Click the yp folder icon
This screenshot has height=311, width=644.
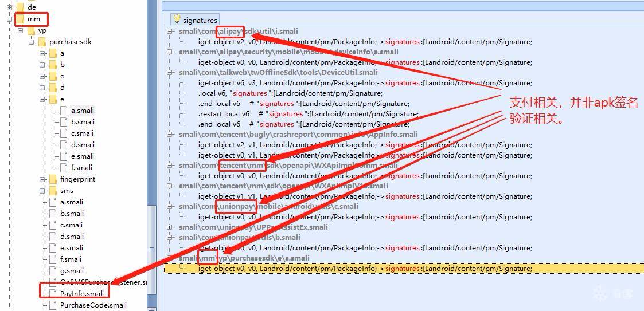[x=31, y=30]
